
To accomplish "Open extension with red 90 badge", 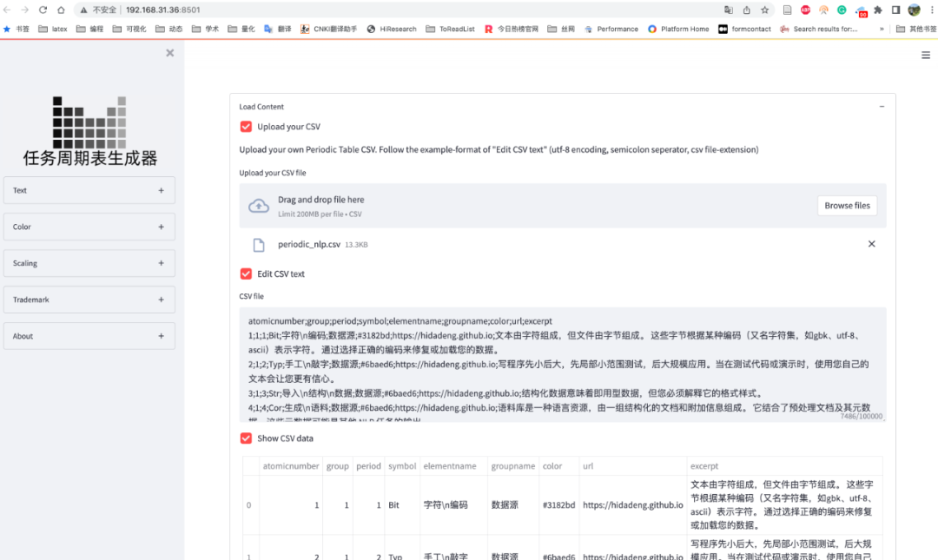I will (861, 10).
